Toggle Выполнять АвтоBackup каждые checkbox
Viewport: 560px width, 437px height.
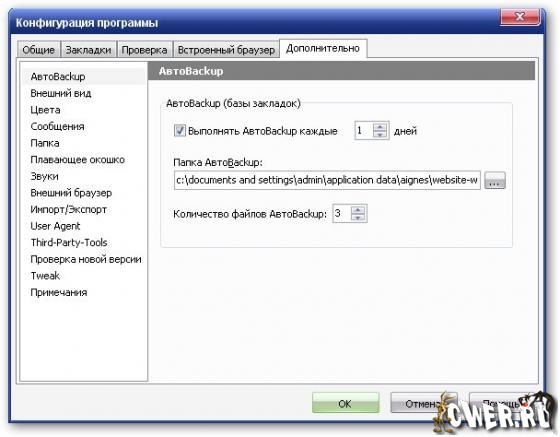[179, 131]
